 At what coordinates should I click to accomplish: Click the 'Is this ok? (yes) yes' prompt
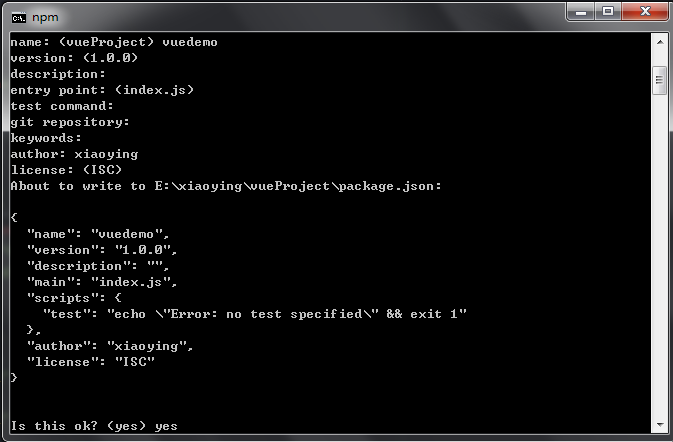click(x=94, y=426)
